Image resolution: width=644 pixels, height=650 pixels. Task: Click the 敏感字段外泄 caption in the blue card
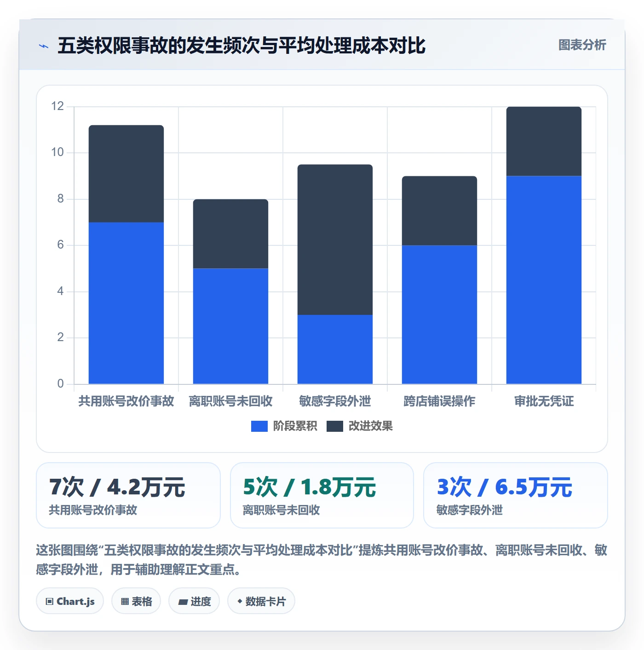click(x=470, y=510)
